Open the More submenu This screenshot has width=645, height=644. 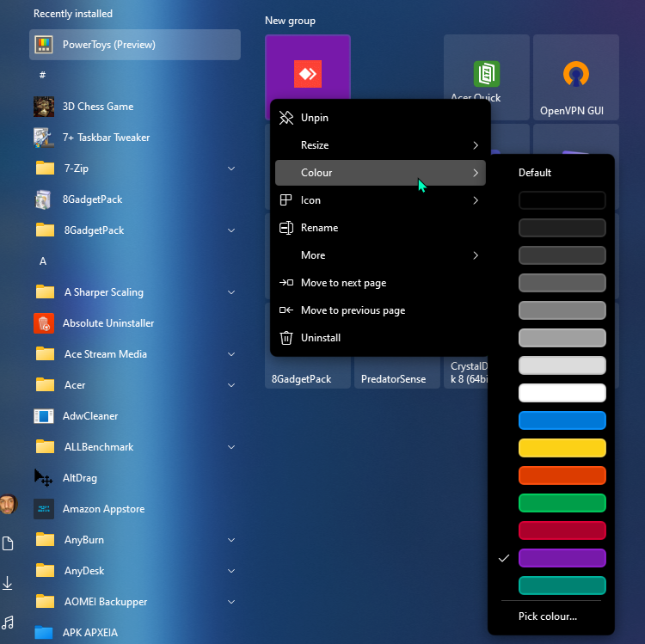click(380, 255)
